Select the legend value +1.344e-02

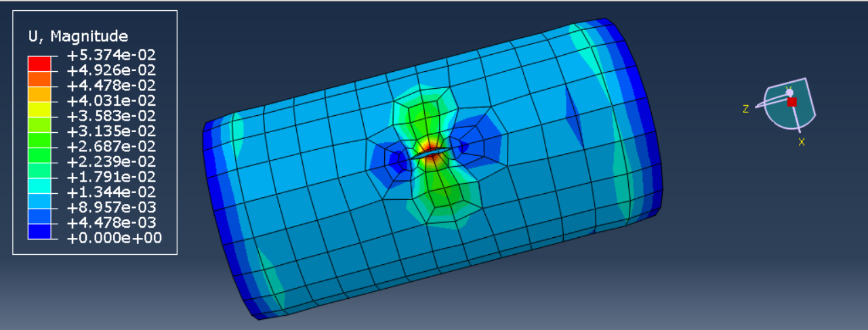click(x=111, y=192)
